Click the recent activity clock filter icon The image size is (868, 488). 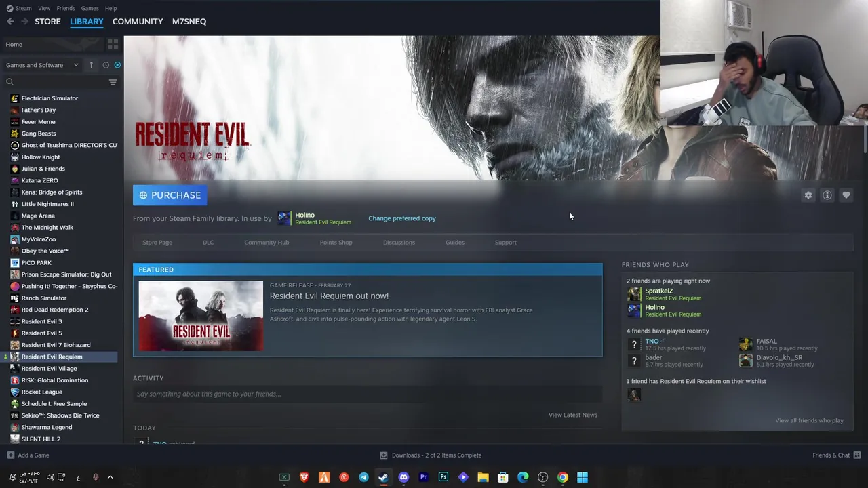tap(106, 65)
